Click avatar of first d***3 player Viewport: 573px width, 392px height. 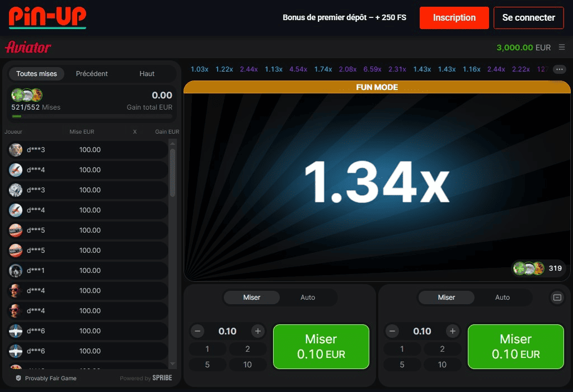coord(16,150)
